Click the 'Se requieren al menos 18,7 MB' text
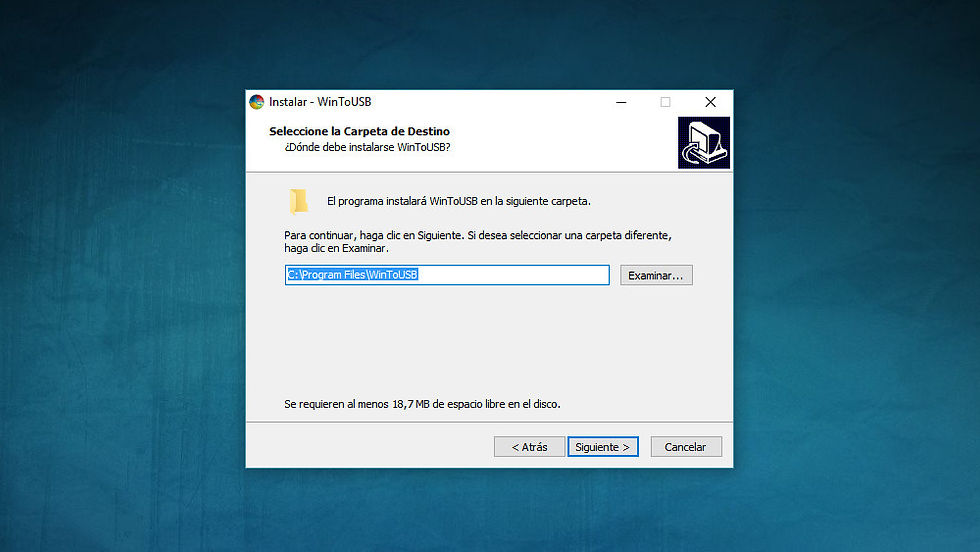This screenshot has width=980, height=552. 422,404
